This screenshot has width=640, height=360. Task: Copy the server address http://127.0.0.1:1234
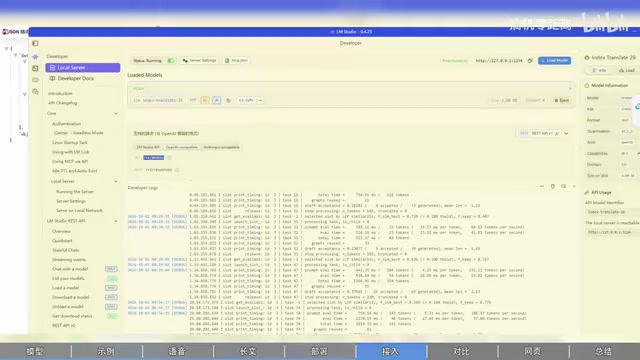tap(530, 60)
